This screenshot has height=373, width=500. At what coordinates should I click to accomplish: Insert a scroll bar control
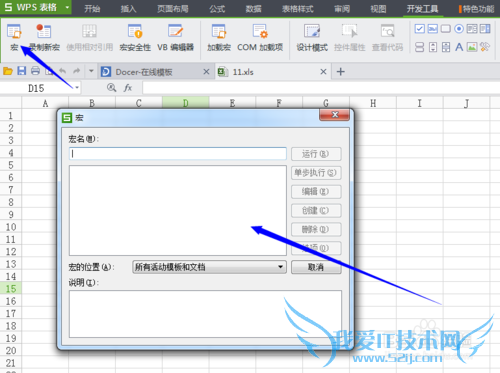pos(446,47)
